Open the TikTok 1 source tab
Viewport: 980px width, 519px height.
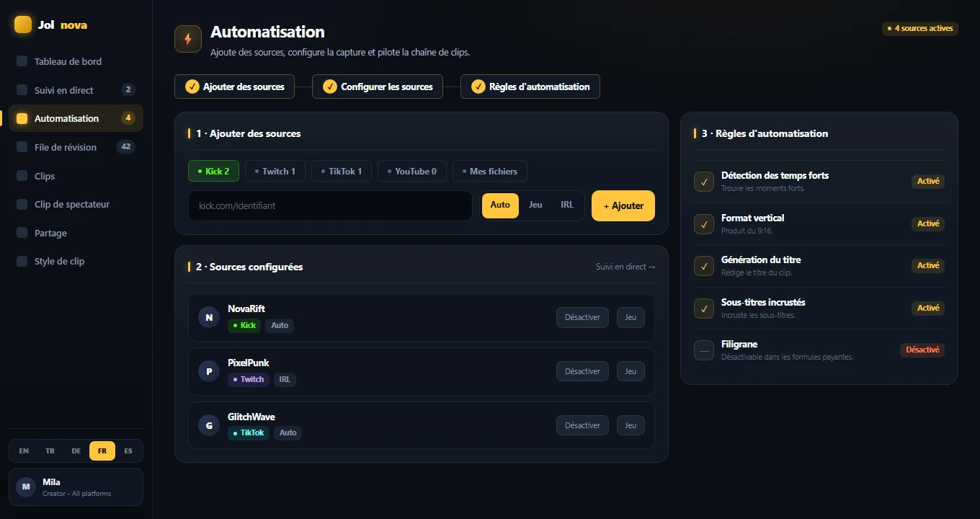pos(342,171)
